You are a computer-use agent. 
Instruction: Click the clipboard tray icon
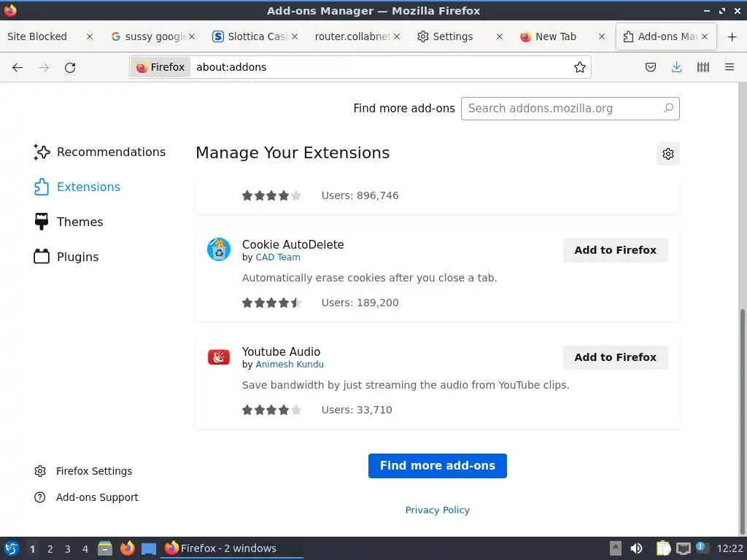[662, 548]
